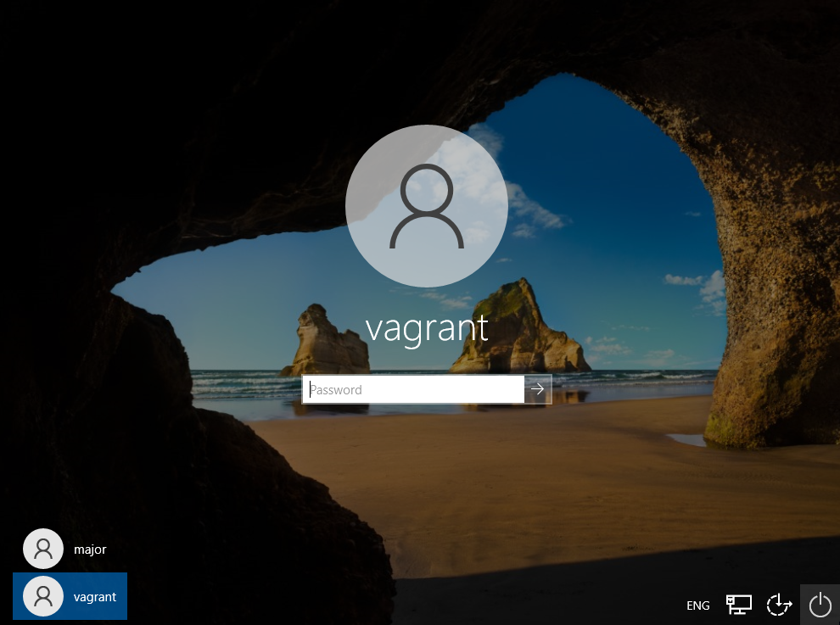Viewport: 840px width, 625px height.
Task: Switch input language via ENG indicator
Action: click(697, 605)
